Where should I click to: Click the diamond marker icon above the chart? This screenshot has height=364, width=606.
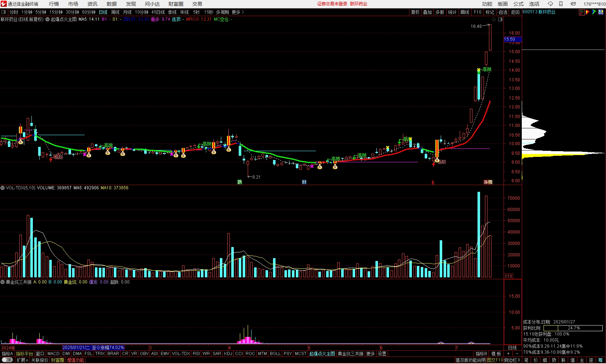point(494,19)
